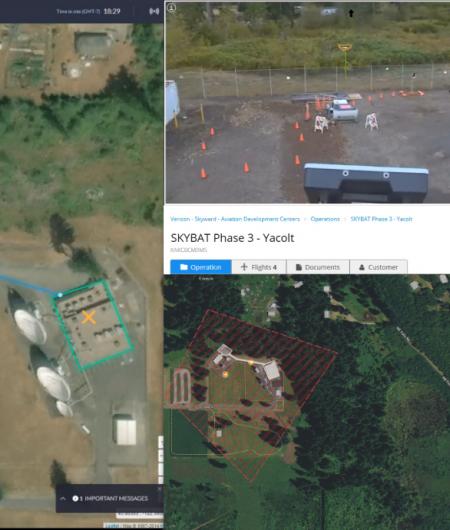Click the black drone marker in video feed
This screenshot has height=530, width=450.
(x=351, y=13)
